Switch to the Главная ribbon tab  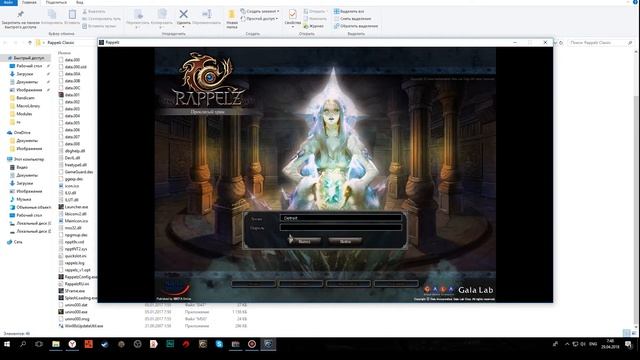coord(29,2)
